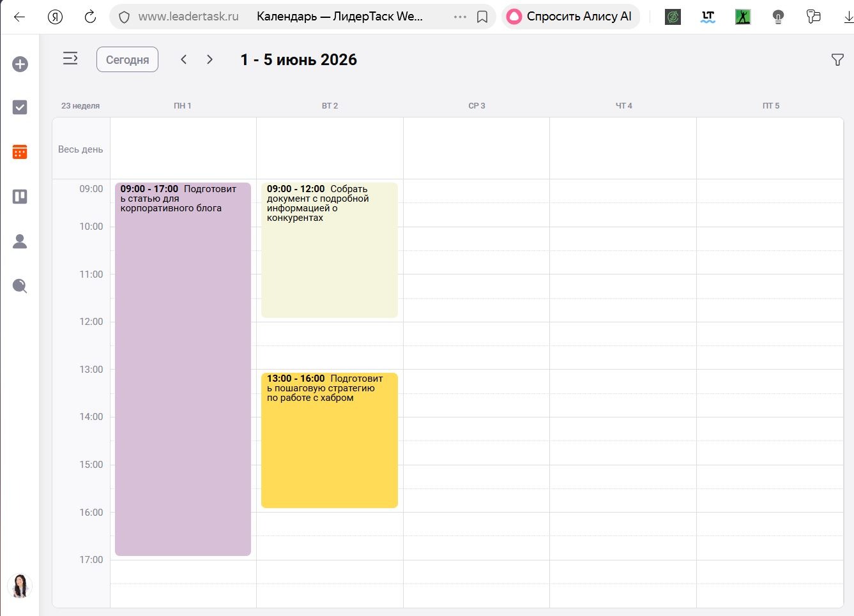Open the green spiral extension icon
Viewport: 854px width, 616px height.
pyautogui.click(x=673, y=17)
